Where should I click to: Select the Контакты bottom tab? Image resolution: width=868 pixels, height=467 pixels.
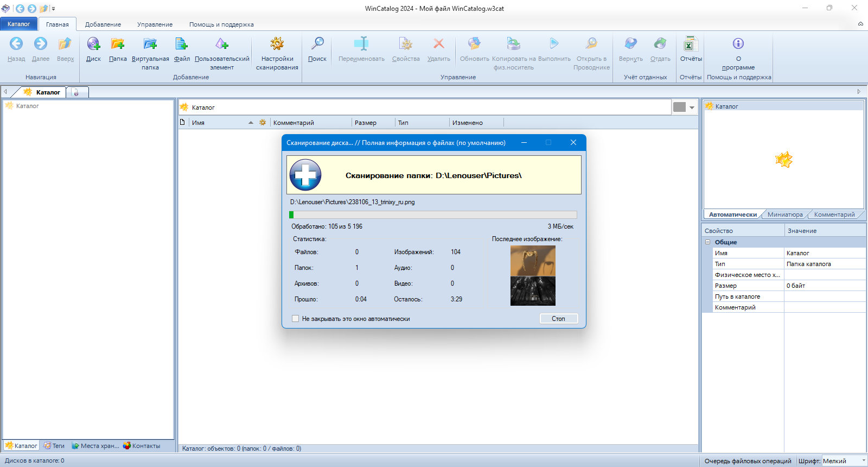(142, 446)
